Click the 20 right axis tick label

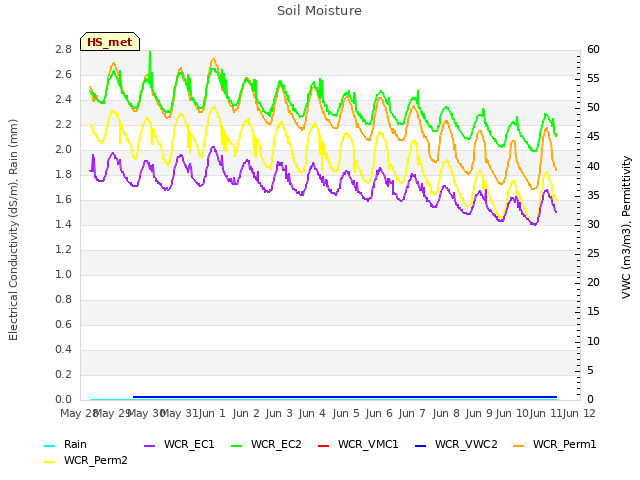pos(593,282)
